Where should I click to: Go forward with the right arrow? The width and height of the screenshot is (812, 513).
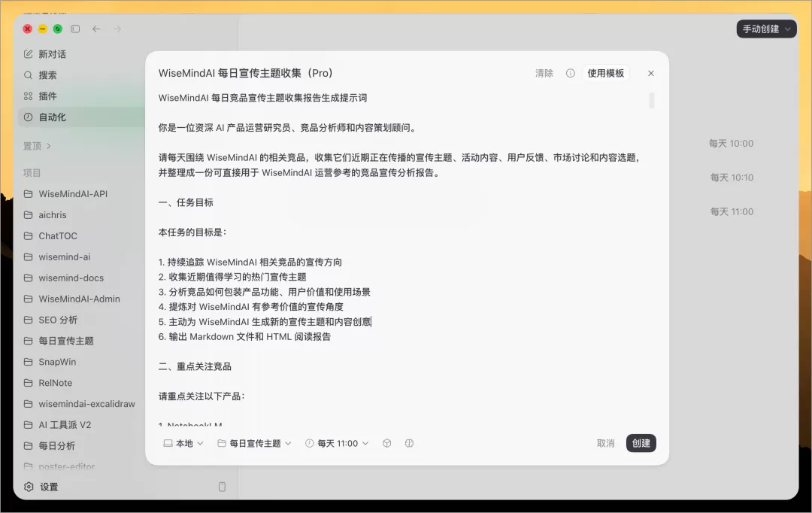(x=117, y=29)
